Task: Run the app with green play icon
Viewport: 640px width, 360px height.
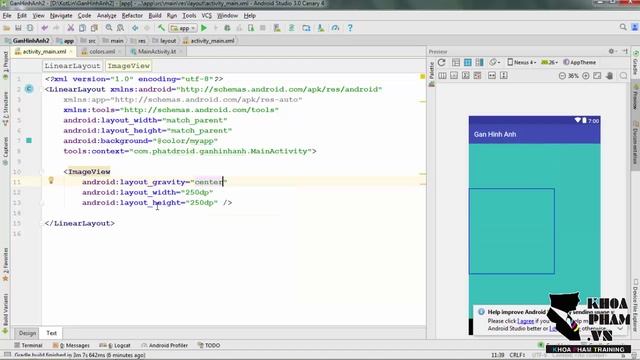Action: [x=204, y=28]
